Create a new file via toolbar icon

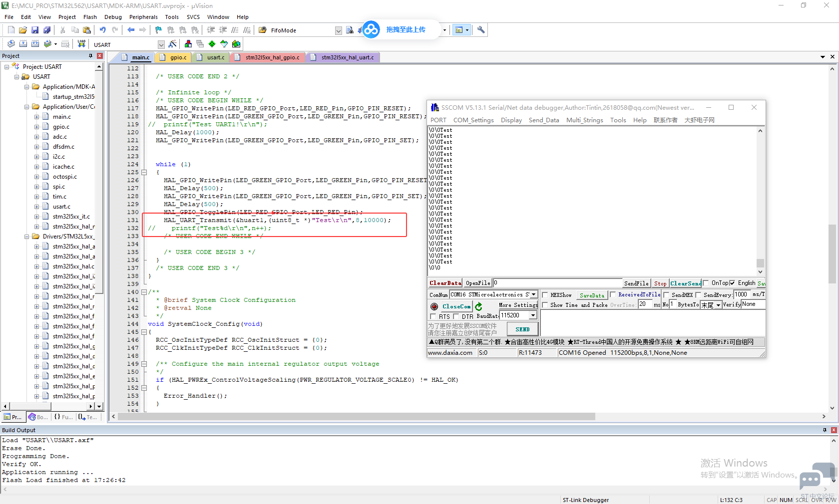[x=11, y=30]
